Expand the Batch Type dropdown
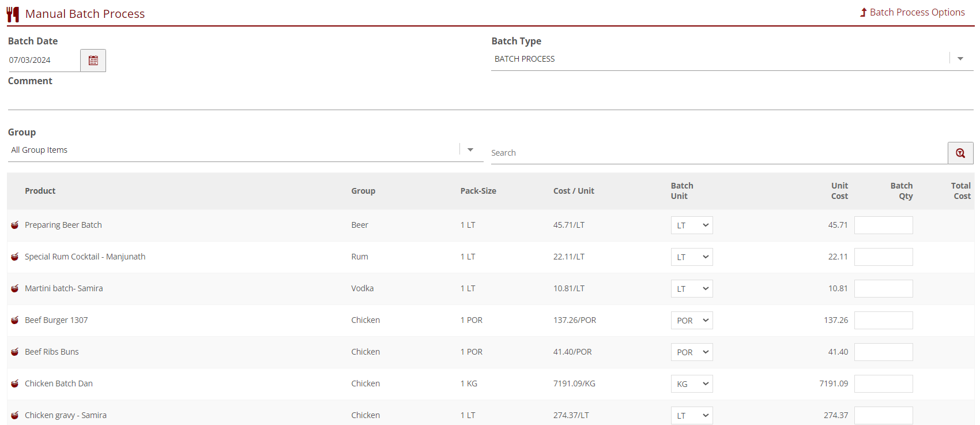Screen dimensions: 980x425 [x=960, y=59]
